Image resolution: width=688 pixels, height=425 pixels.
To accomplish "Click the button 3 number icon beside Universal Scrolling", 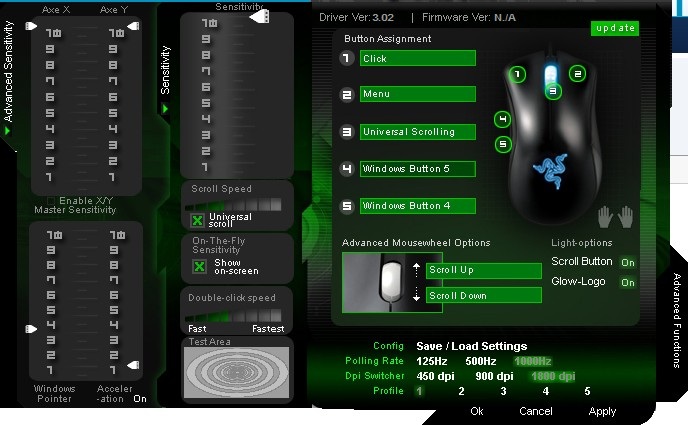I will [x=347, y=132].
